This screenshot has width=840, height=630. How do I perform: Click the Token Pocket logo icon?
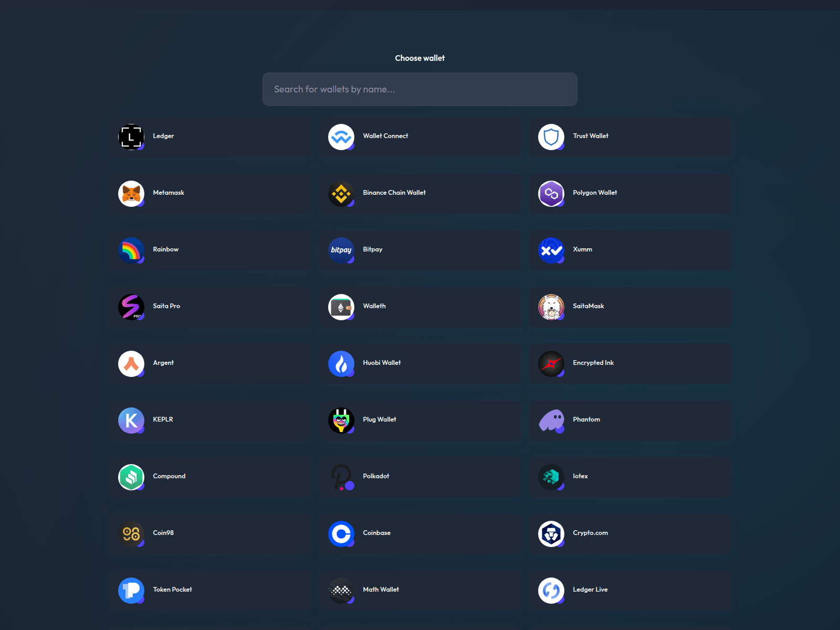131,591
